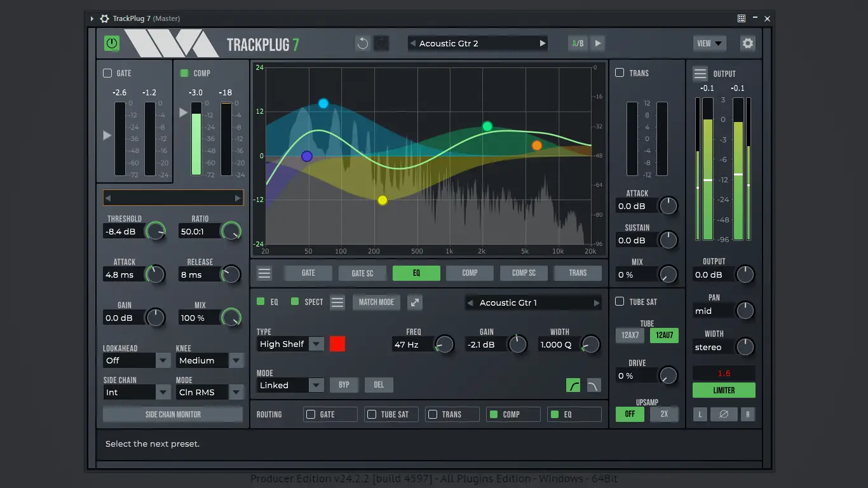Click the MATCH MODE button
Viewport: 868px width, 488px height.
click(x=376, y=302)
